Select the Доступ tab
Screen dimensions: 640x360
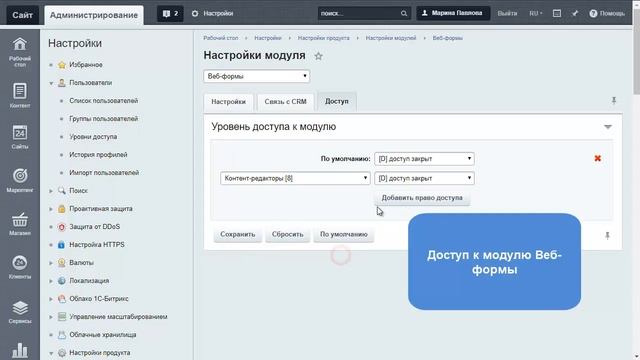pos(337,101)
